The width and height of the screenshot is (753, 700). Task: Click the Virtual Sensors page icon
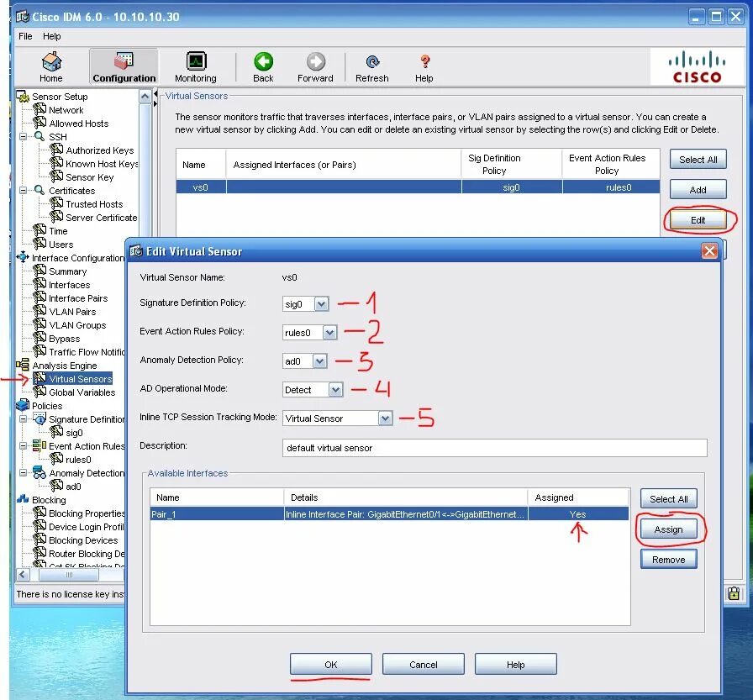pos(39,378)
